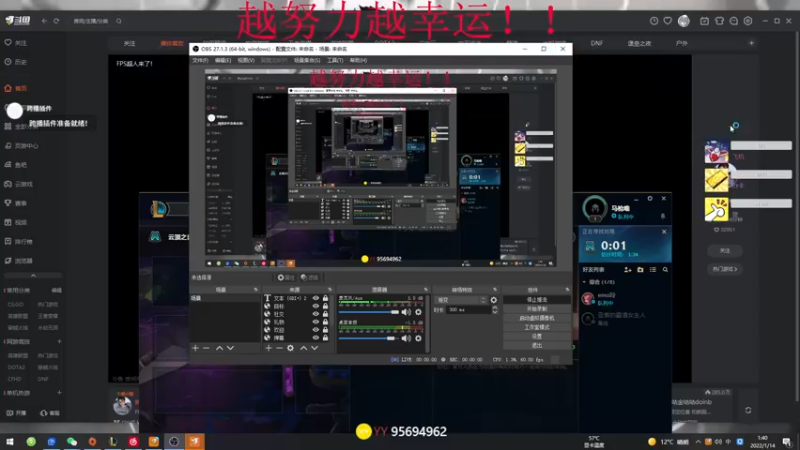Adjust the 300 ms transition duration stepper
Image resolution: width=800 pixels, height=450 pixels.
pyautogui.click(x=494, y=310)
